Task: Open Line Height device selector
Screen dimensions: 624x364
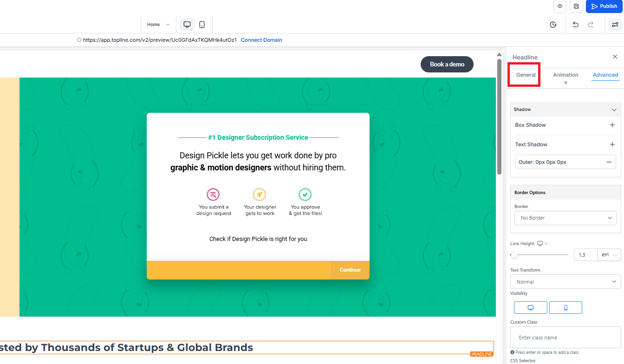Action: (542, 244)
